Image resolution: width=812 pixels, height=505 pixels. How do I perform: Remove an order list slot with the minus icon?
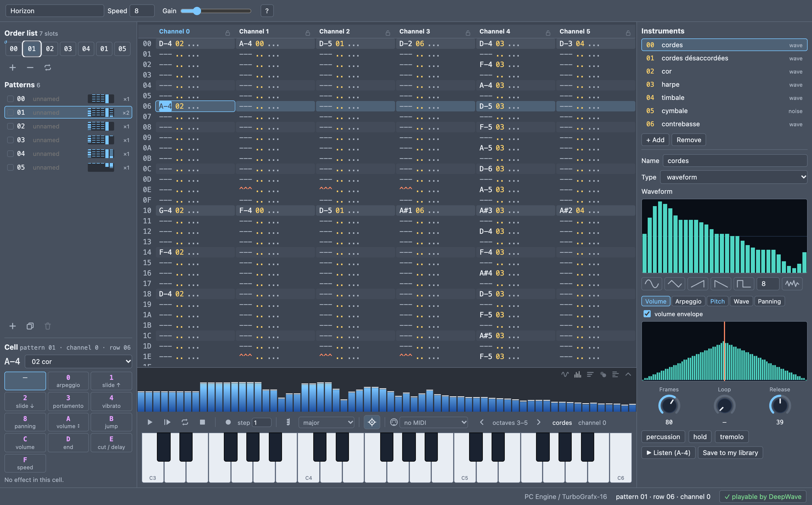click(30, 68)
